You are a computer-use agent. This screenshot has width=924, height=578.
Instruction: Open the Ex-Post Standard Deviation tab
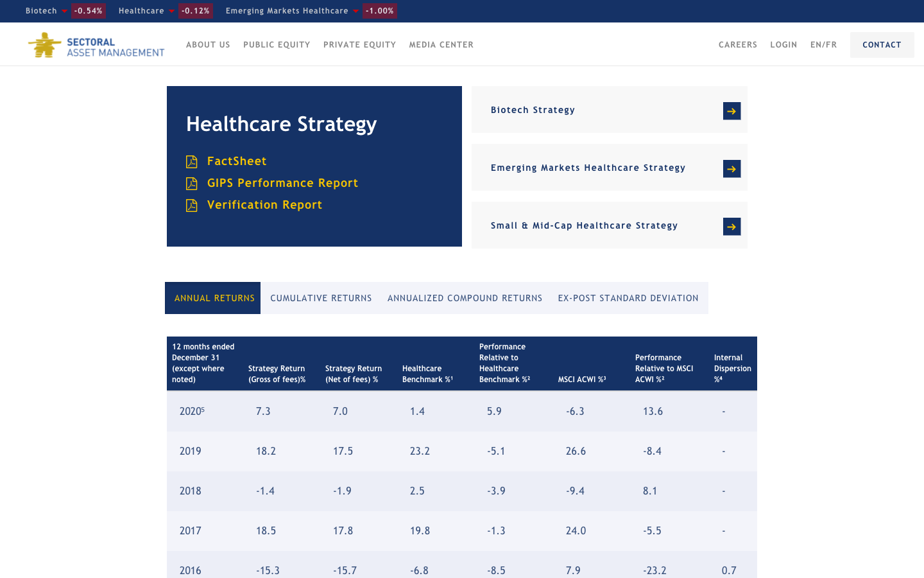[x=628, y=298]
